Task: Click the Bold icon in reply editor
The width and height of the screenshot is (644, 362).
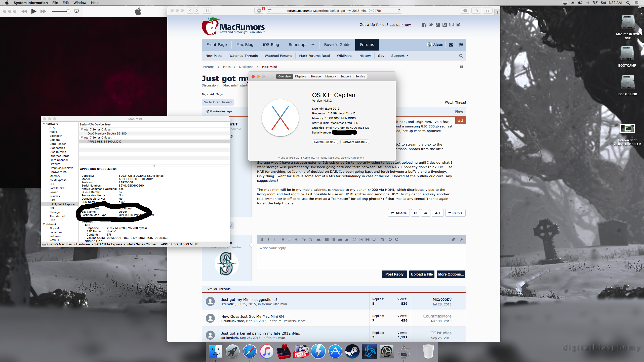Action: [x=262, y=239]
